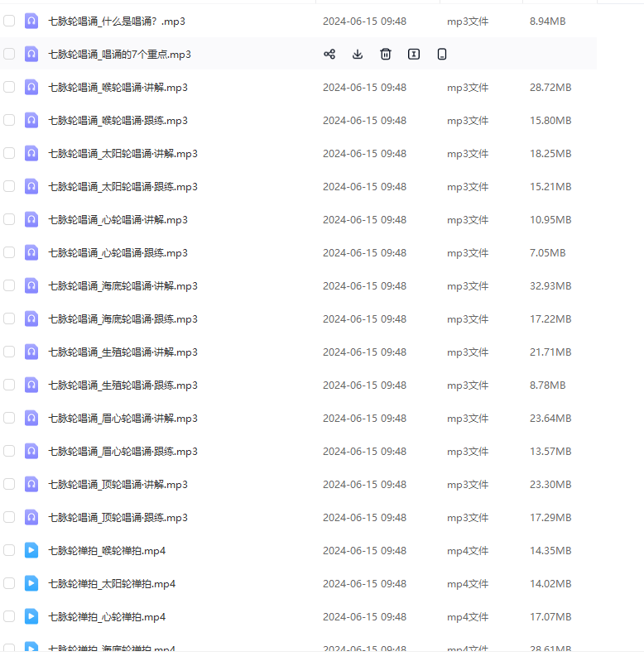Tick the checkbox for 喉轮唱诵·讲解.mp3
Image resolution: width=644 pixels, height=656 pixels.
[x=9, y=87]
